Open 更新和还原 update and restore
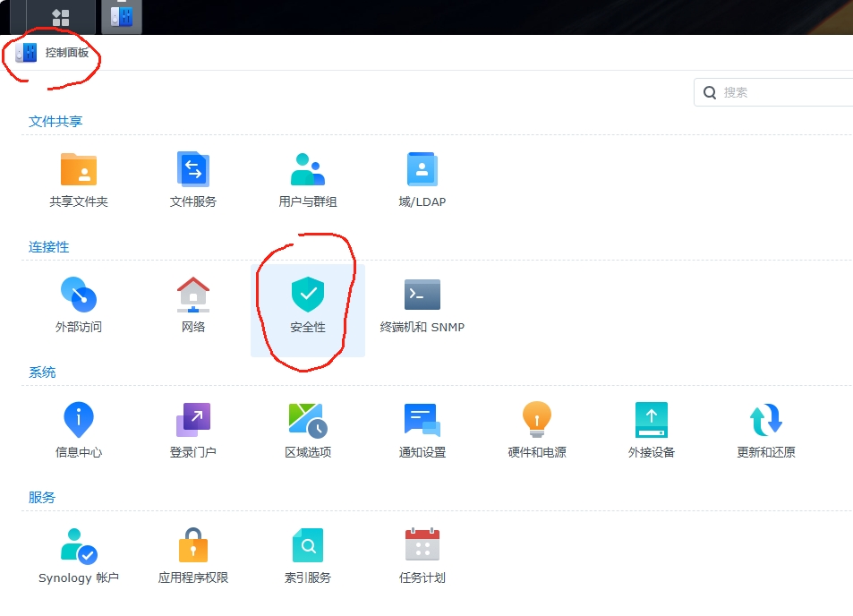The width and height of the screenshot is (853, 616). tap(765, 427)
